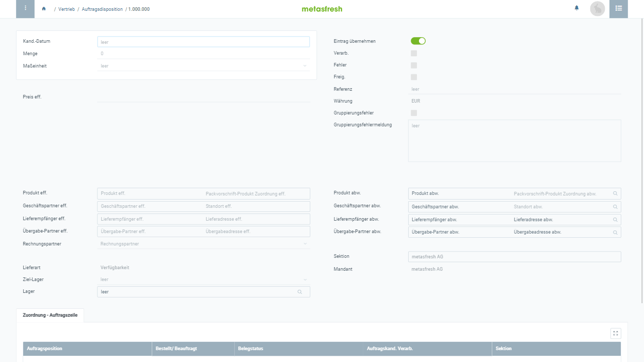Viewport: 644px width, 362px height.
Task: Go to the home dashboard icon
Action: click(x=44, y=9)
